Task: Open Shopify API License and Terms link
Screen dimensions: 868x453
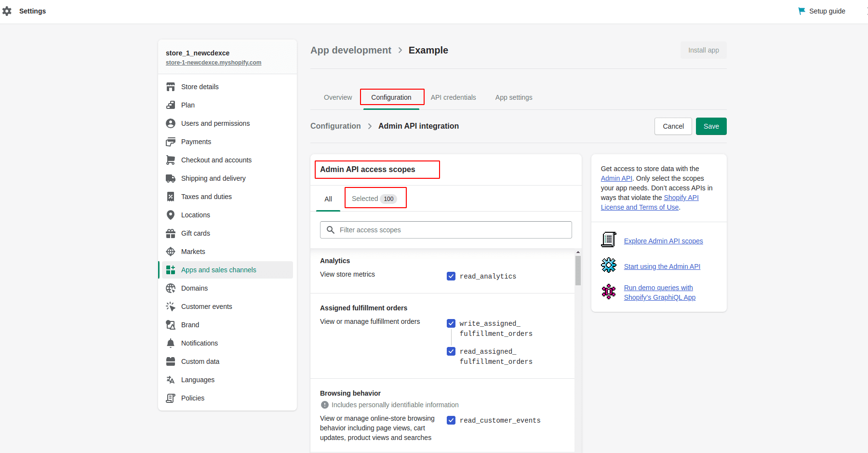Action: click(650, 202)
